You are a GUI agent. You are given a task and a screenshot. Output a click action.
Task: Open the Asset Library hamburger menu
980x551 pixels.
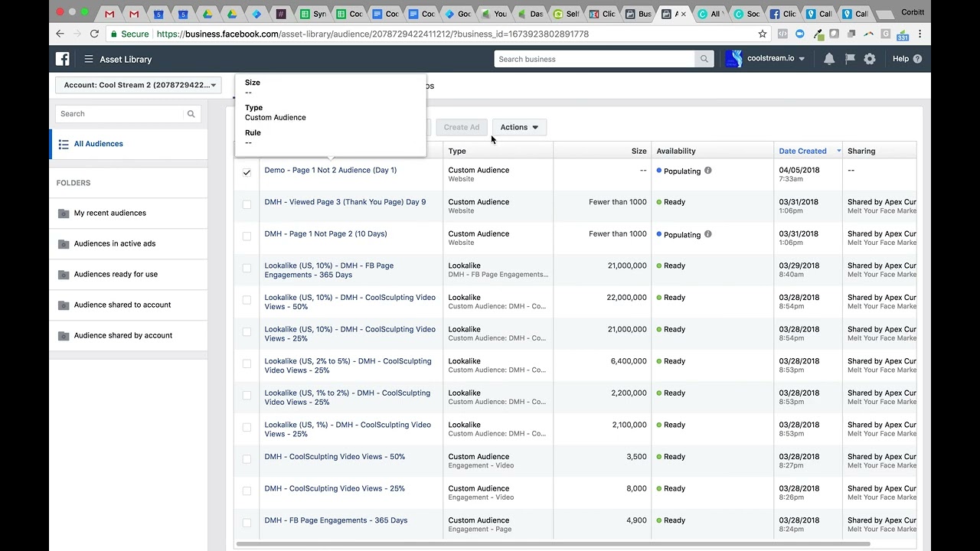point(89,59)
